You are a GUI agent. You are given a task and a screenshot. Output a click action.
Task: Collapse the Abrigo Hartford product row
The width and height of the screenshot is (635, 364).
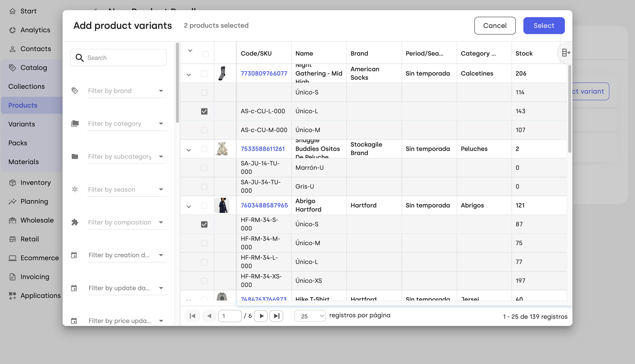(189, 206)
